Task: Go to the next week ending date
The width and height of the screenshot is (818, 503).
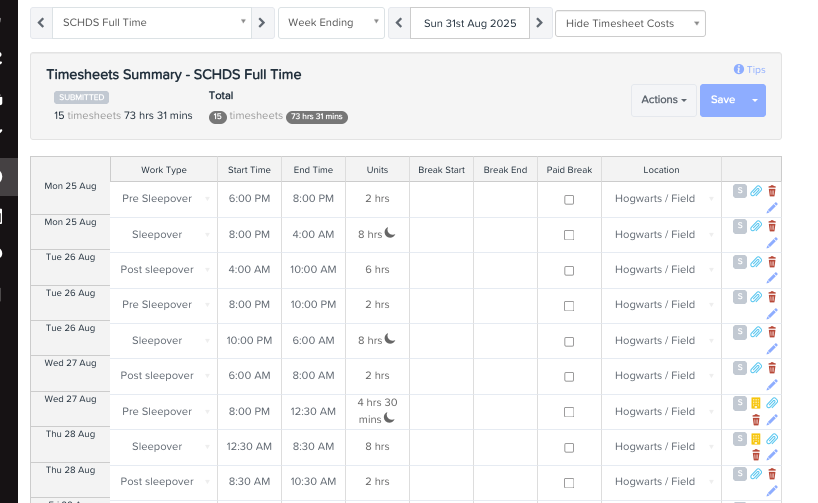Action: pyautogui.click(x=540, y=22)
